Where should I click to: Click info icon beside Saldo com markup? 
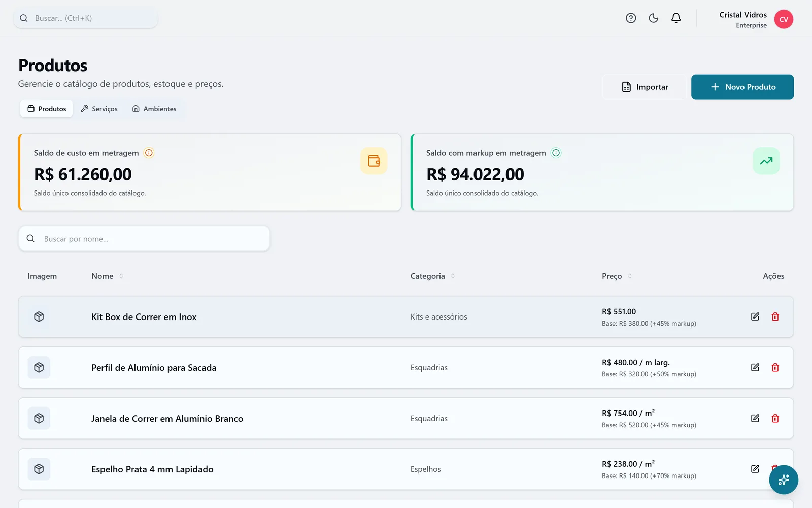tap(556, 153)
